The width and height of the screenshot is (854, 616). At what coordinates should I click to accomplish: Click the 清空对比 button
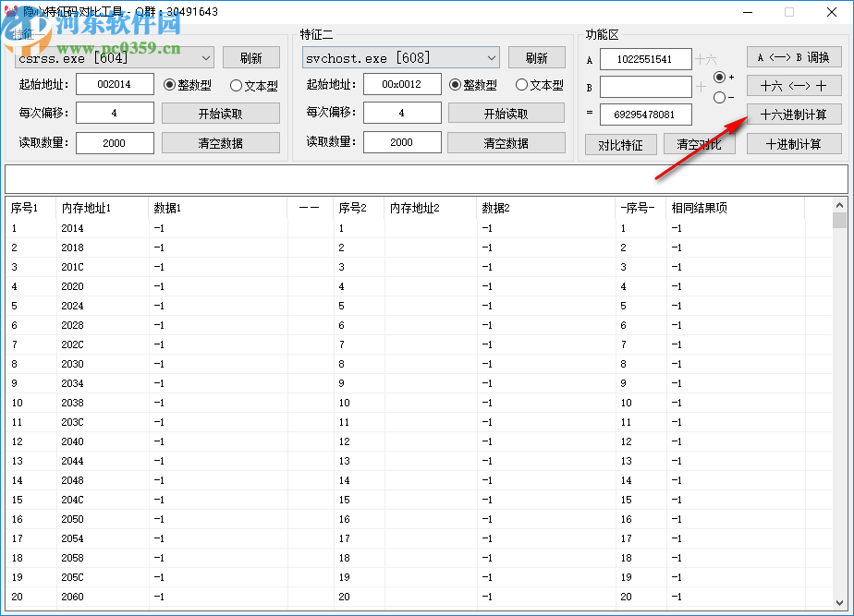(700, 145)
